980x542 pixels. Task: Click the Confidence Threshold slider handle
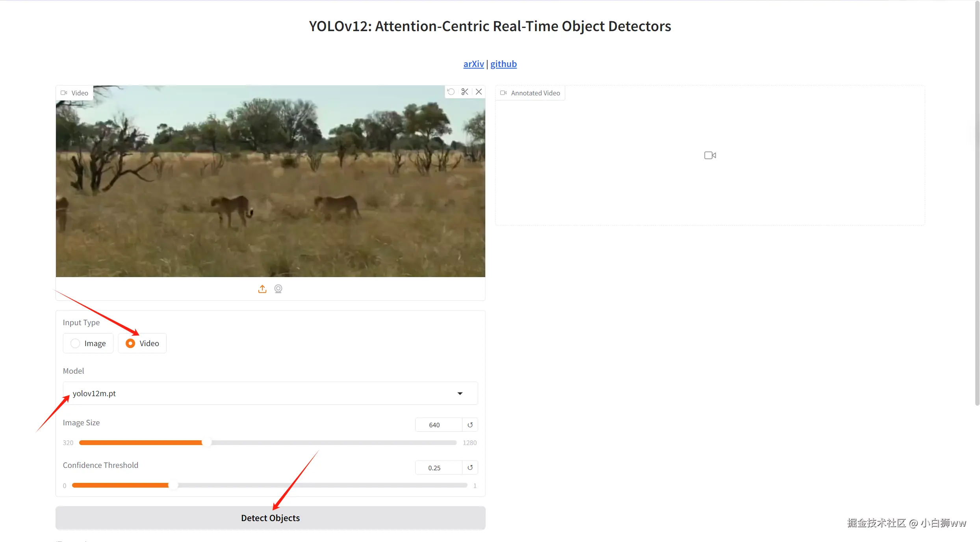[x=173, y=485]
